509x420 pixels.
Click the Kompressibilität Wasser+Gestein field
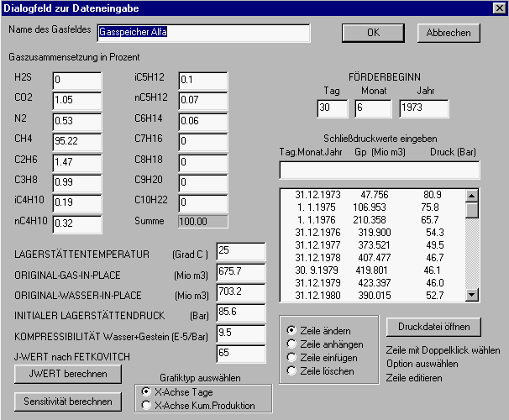[241, 333]
